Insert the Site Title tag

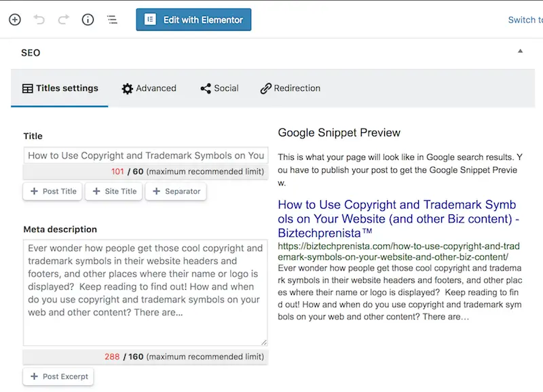(114, 191)
